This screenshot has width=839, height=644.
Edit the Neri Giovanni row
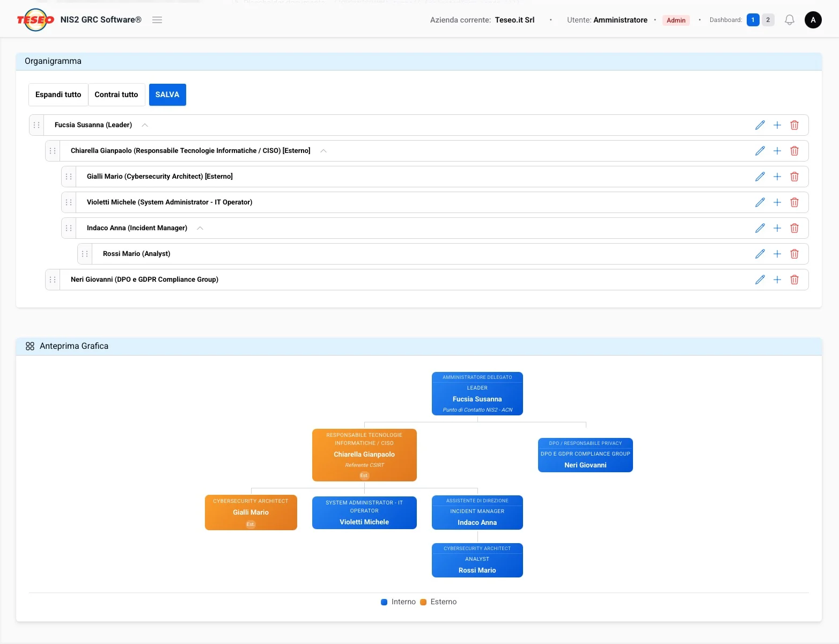pos(760,280)
